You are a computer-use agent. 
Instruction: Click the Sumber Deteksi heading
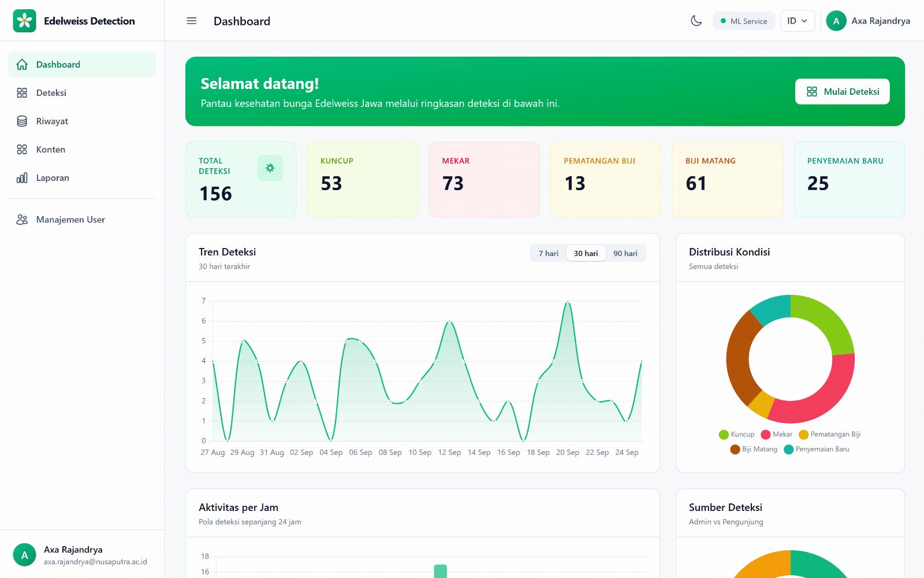725,507
